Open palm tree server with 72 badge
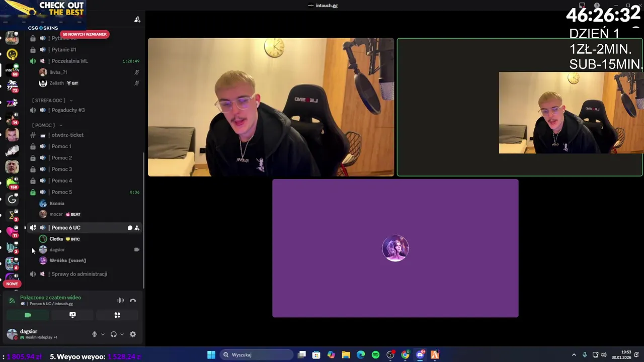Viewport: 644px width, 362px height. [x=12, y=86]
